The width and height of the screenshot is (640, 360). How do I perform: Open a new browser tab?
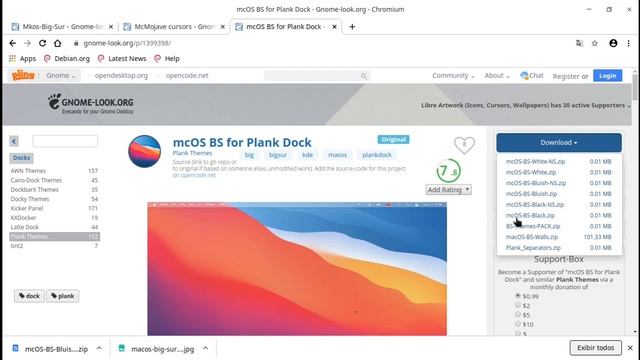pyautogui.click(x=352, y=27)
